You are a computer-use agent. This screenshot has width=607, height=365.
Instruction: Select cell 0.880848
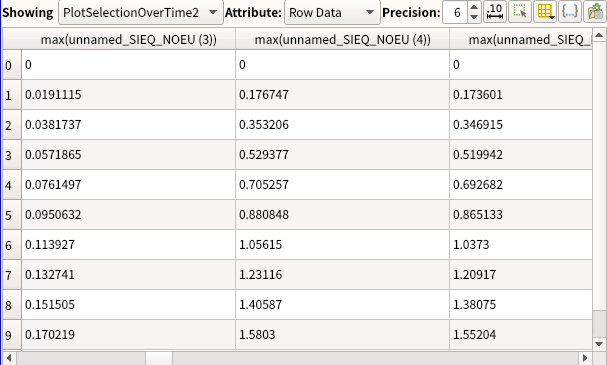(x=342, y=215)
